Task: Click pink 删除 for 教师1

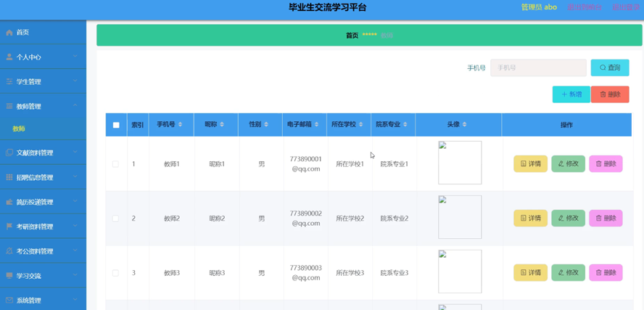Action: click(x=606, y=163)
